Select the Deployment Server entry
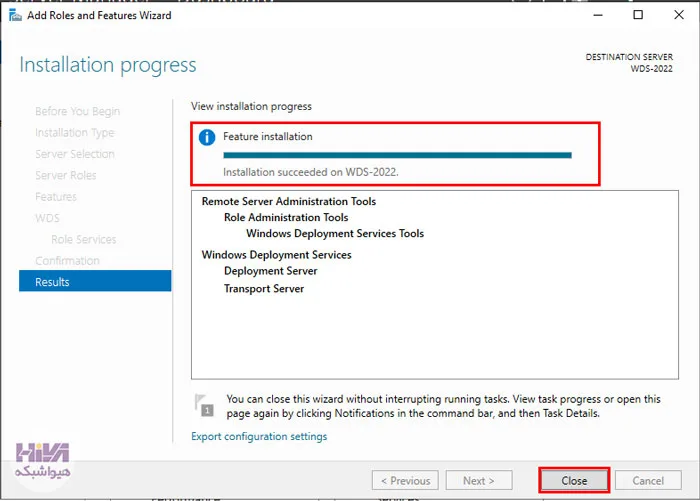 pos(271,271)
